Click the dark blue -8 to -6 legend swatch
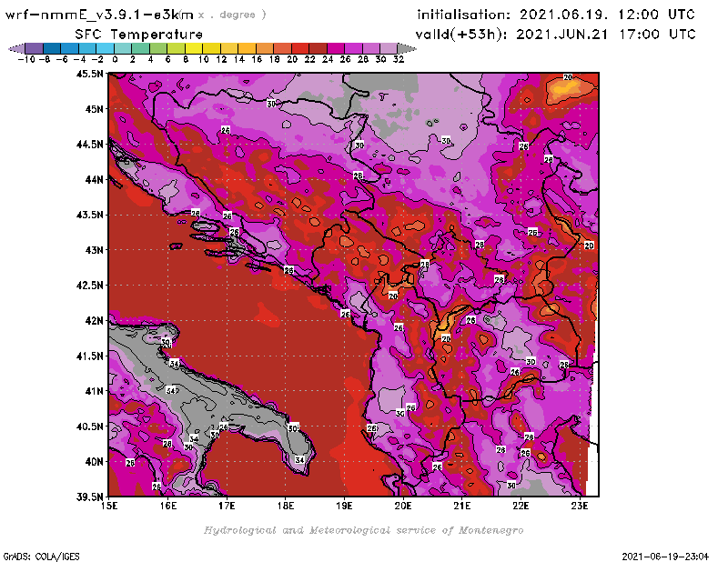Image resolution: width=728 pixels, height=562 pixels. pyautogui.click(x=52, y=48)
